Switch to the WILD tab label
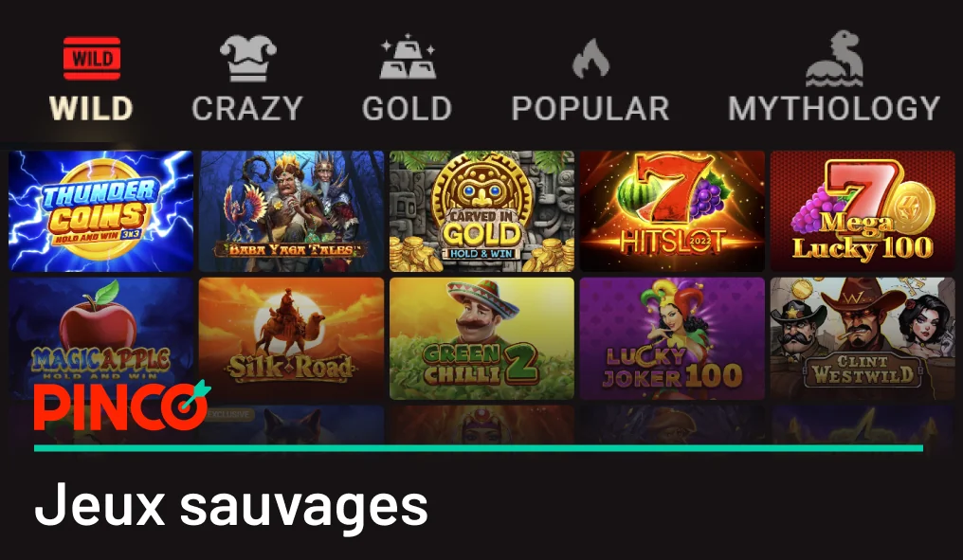 [91, 109]
